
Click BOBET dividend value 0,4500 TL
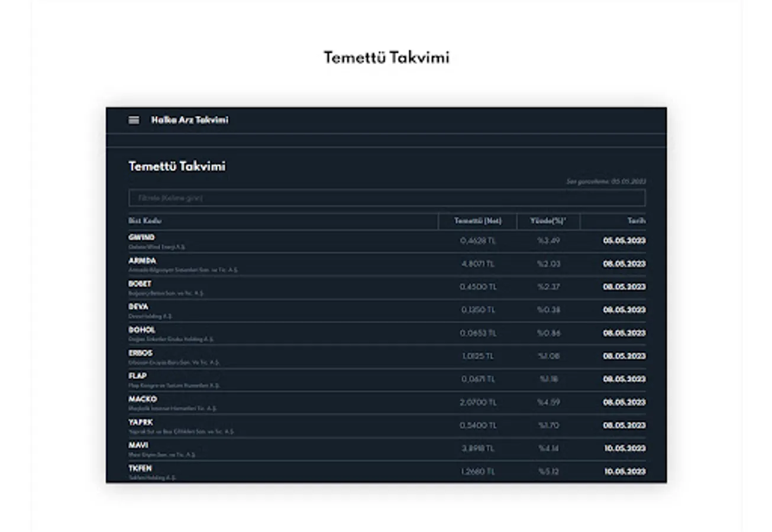(478, 287)
